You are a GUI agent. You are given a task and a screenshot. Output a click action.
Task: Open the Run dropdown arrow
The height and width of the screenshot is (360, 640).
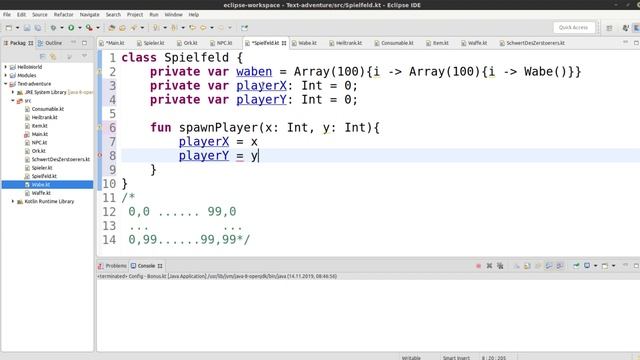coord(80,28)
